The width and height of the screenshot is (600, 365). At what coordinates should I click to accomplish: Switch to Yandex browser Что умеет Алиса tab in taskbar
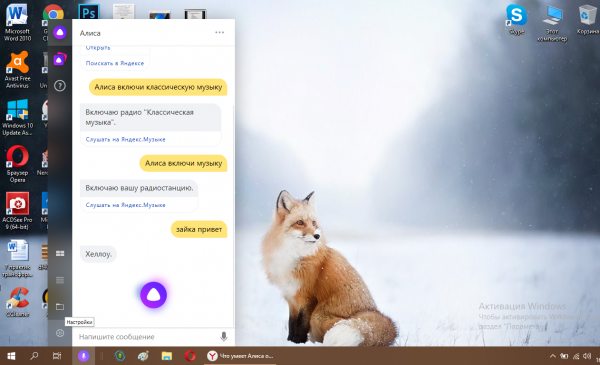[x=240, y=356]
